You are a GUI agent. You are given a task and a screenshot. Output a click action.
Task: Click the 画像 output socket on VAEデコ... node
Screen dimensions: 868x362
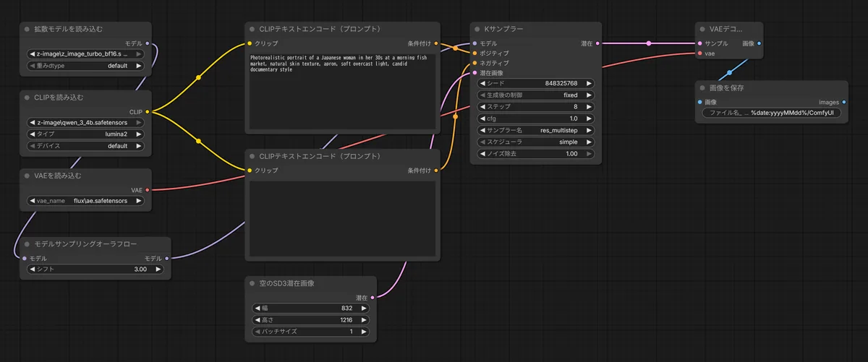(x=759, y=43)
